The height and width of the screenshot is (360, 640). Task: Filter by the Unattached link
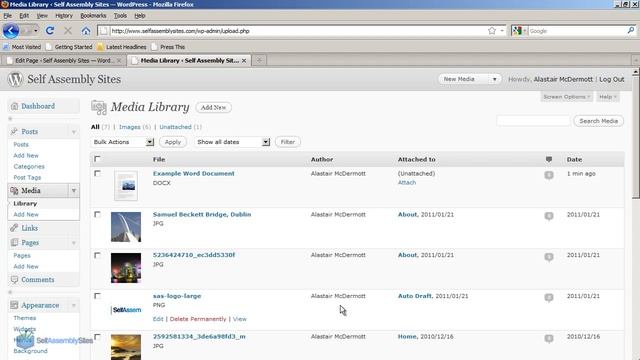click(176, 127)
